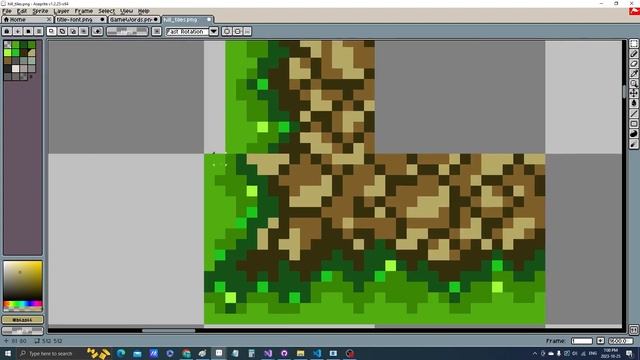Open Visual Studio Code from the taskbar
This screenshot has width=640, height=360.
317,353
